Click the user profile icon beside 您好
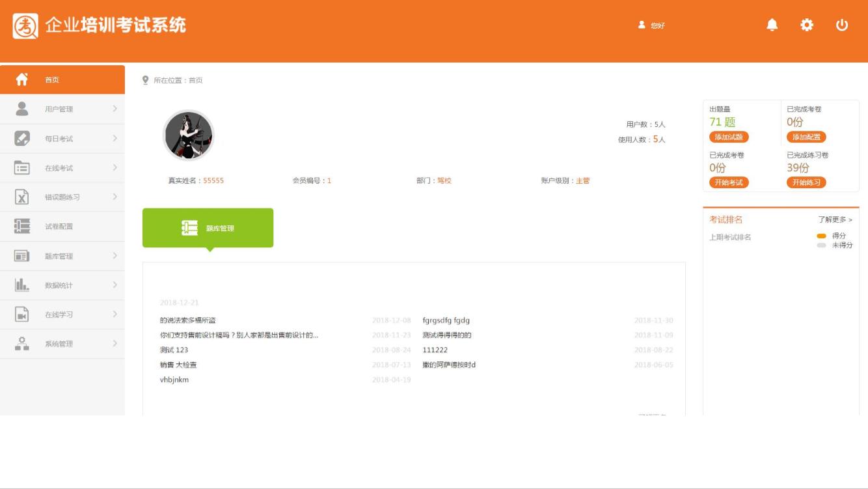The height and width of the screenshot is (489, 868). (642, 25)
